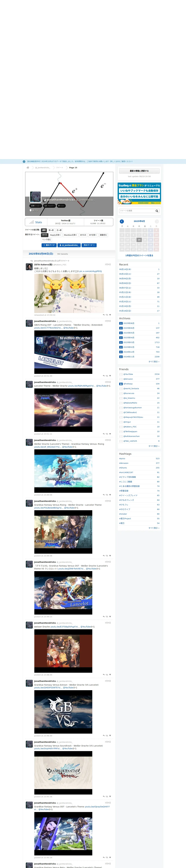Click the twilog 課金プラン banner
Viewport: 186px width, 868px height.
point(139,193)
